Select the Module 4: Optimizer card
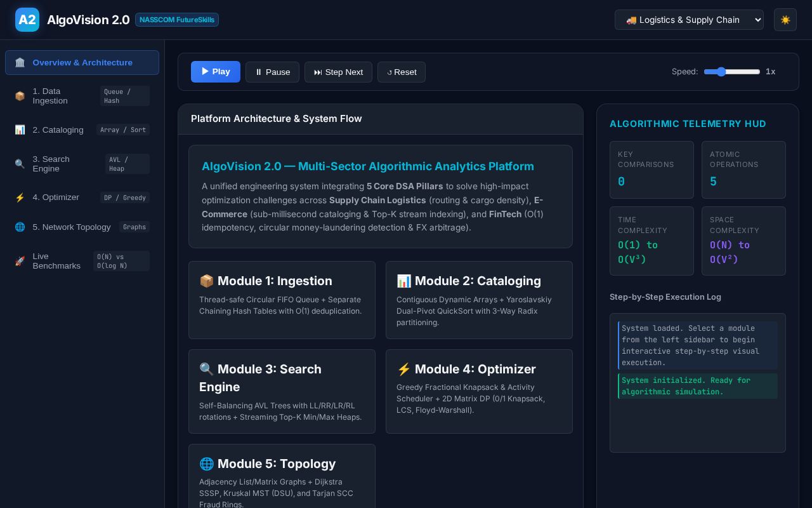The image size is (812, 508). (x=479, y=391)
